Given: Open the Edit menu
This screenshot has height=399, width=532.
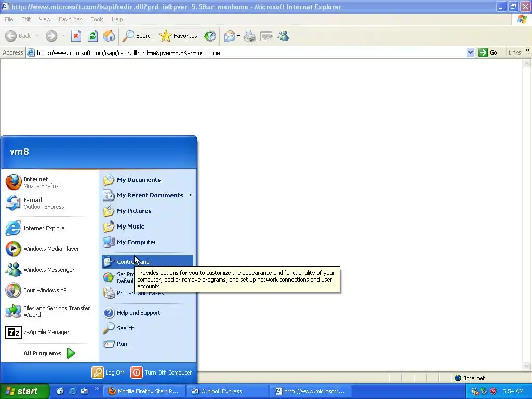Looking at the screenshot, I should pyautogui.click(x=26, y=19).
